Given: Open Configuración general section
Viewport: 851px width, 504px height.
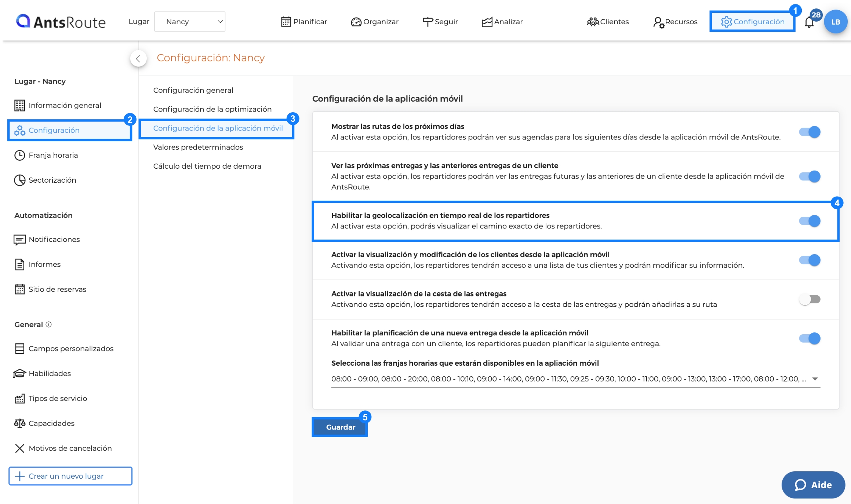Looking at the screenshot, I should 193,90.
